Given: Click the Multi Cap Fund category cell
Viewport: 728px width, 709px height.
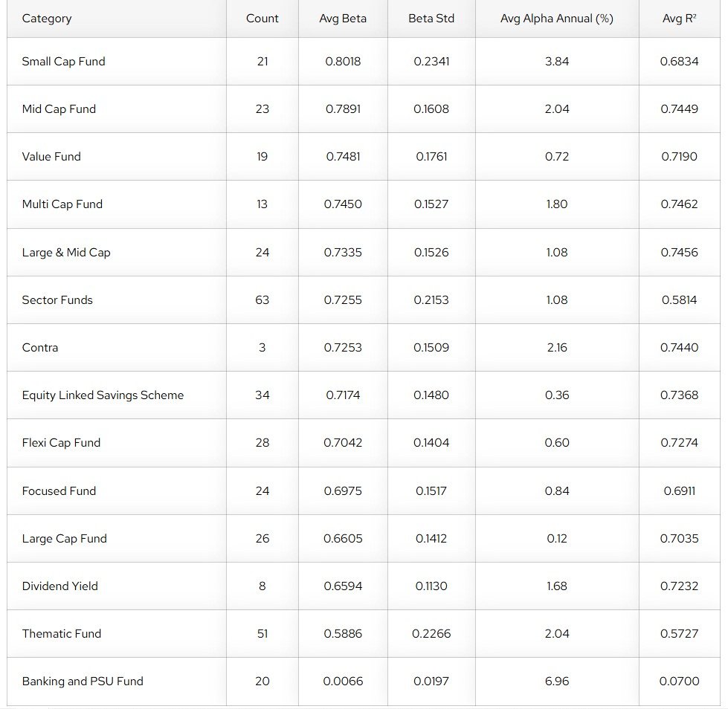Looking at the screenshot, I should (x=62, y=204).
